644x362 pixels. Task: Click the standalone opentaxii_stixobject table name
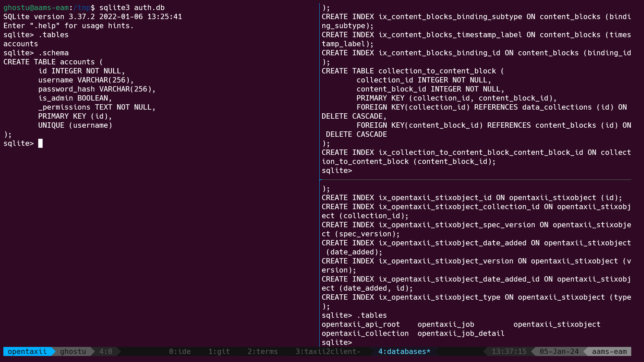click(557, 324)
